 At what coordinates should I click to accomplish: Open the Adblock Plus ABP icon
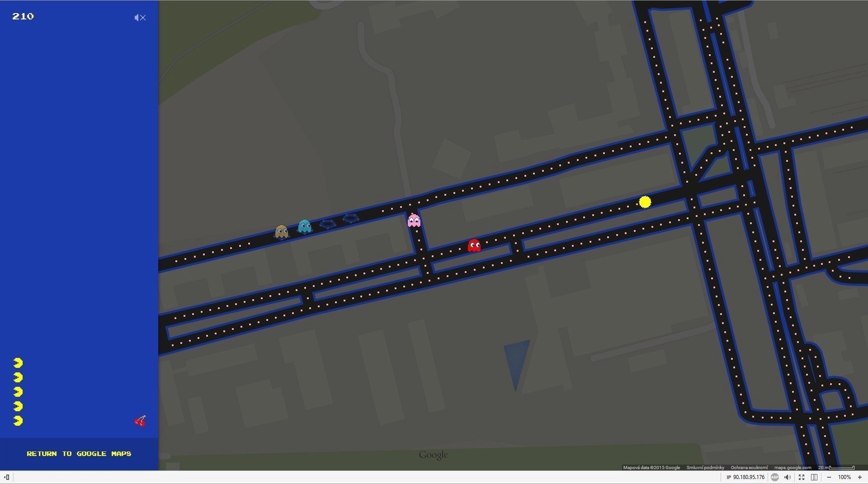(x=775, y=477)
